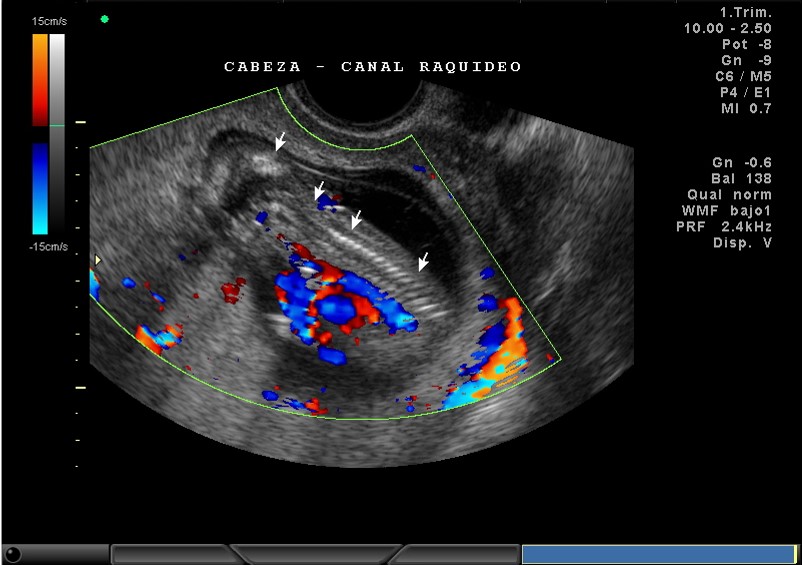Click the red-orange Doppler color scale
This screenshot has width=802, height=565.
(39, 80)
